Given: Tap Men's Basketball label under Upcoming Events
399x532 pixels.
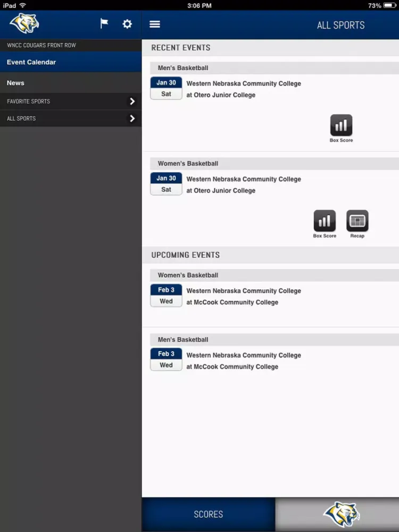Looking at the screenshot, I should coord(183,339).
